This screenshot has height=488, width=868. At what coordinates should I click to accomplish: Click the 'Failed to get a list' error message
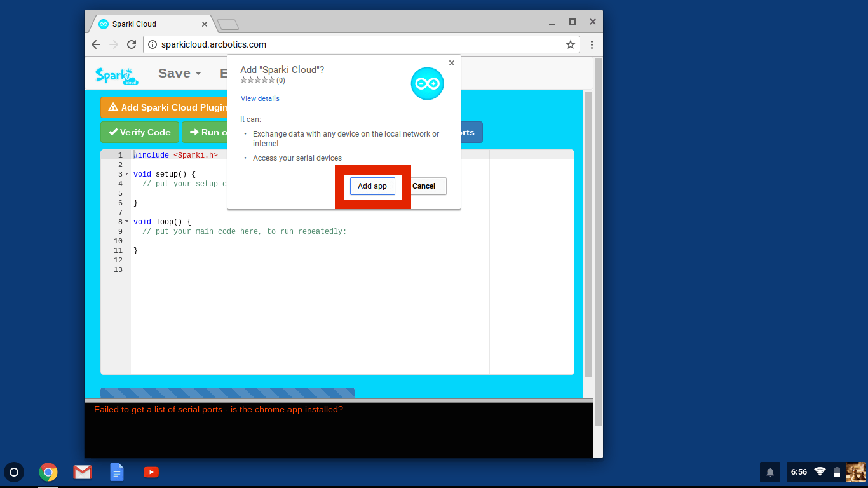tap(219, 410)
